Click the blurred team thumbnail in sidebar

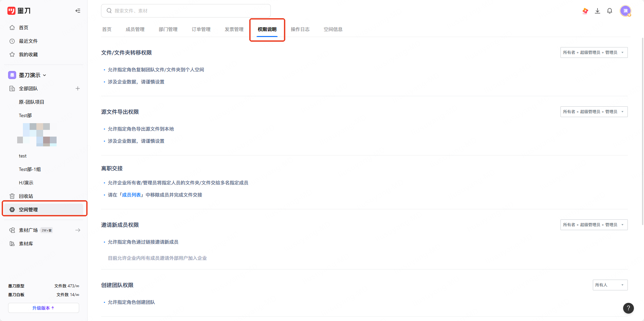(x=37, y=135)
